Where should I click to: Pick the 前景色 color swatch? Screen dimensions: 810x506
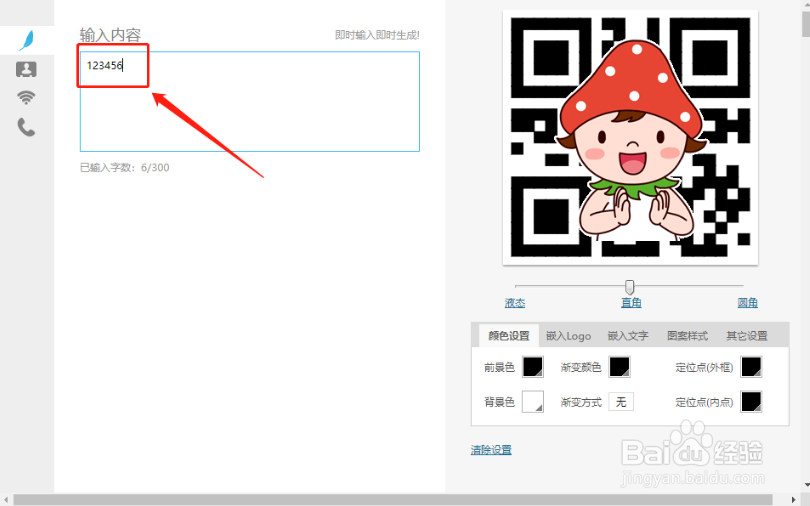pyautogui.click(x=533, y=367)
